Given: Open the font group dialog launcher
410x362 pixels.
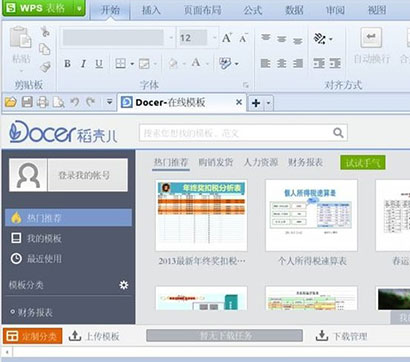Looking at the screenshot, I should 246,86.
